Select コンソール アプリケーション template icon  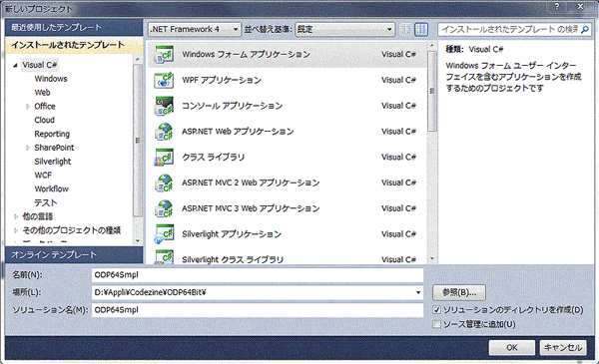point(164,106)
